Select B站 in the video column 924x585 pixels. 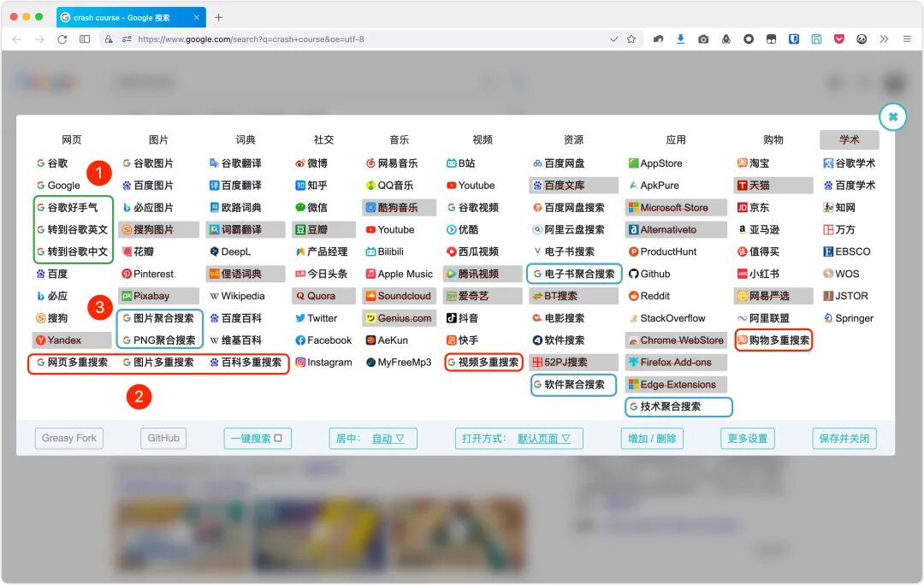point(461,163)
